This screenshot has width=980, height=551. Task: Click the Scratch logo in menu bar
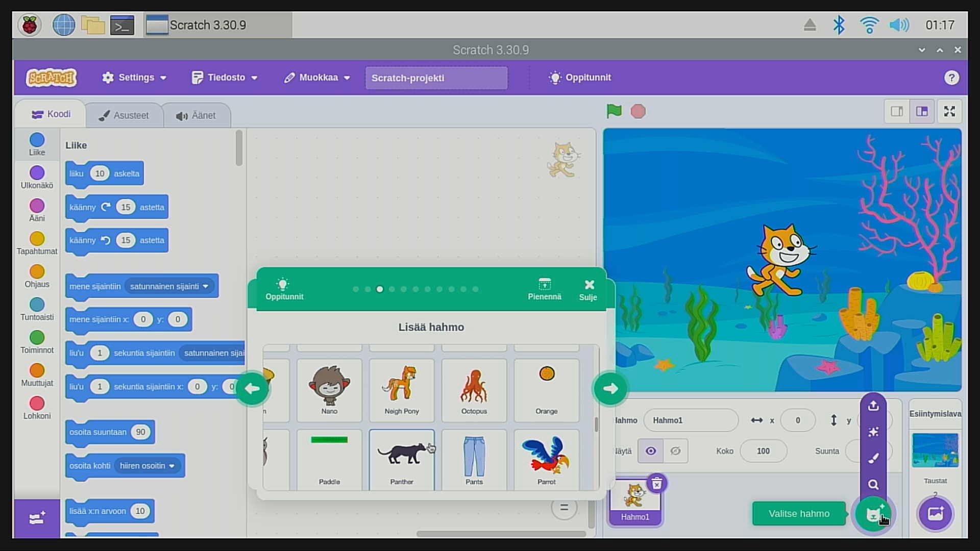tap(52, 78)
